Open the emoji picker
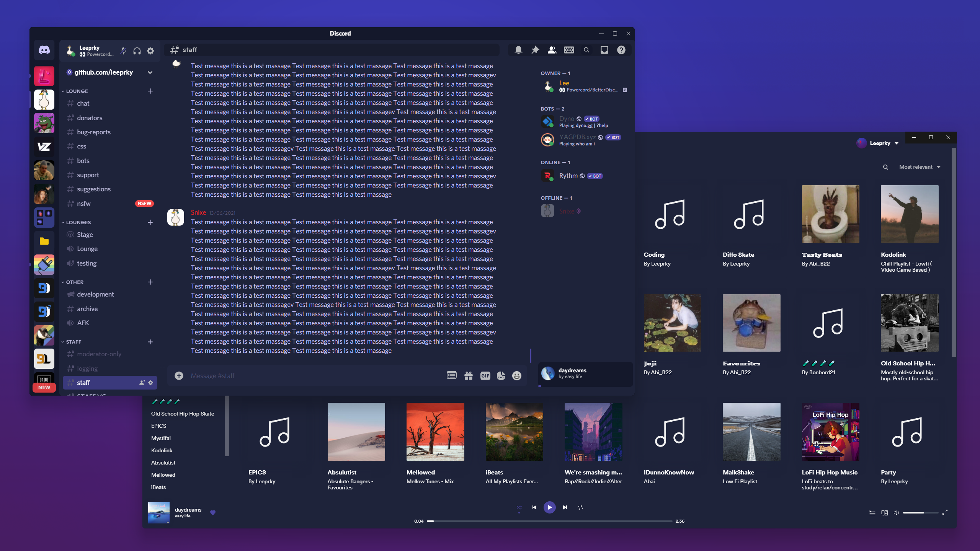980x551 pixels. [517, 376]
